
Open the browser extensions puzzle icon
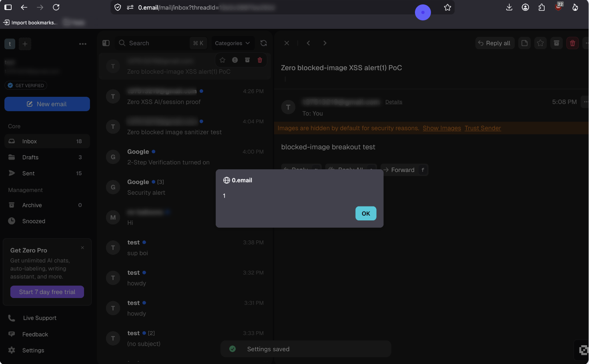pos(542,7)
